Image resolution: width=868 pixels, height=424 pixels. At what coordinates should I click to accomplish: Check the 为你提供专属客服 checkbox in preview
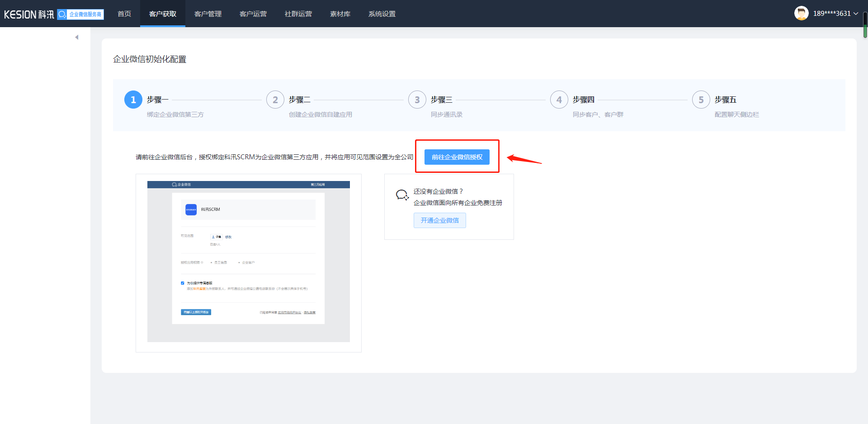(x=183, y=282)
